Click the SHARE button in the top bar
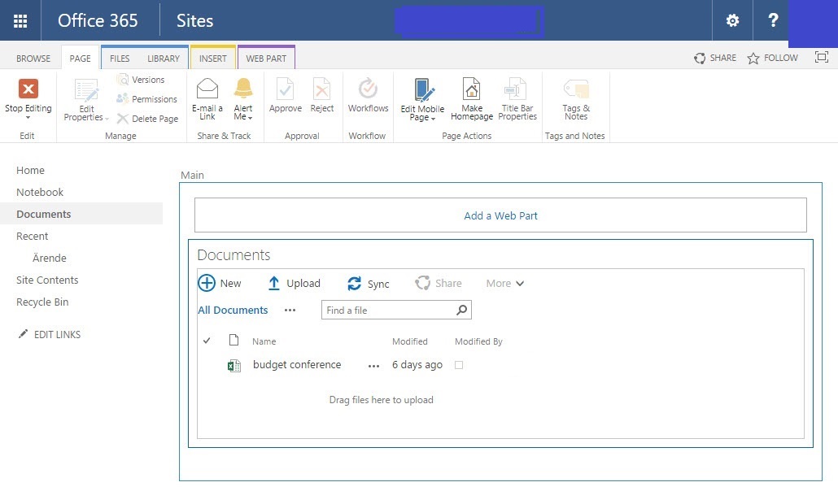 coord(715,58)
